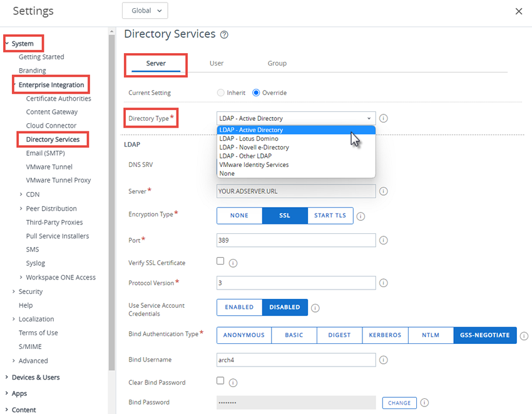
Task: Select KERBEROS bind authentication
Action: [385, 335]
